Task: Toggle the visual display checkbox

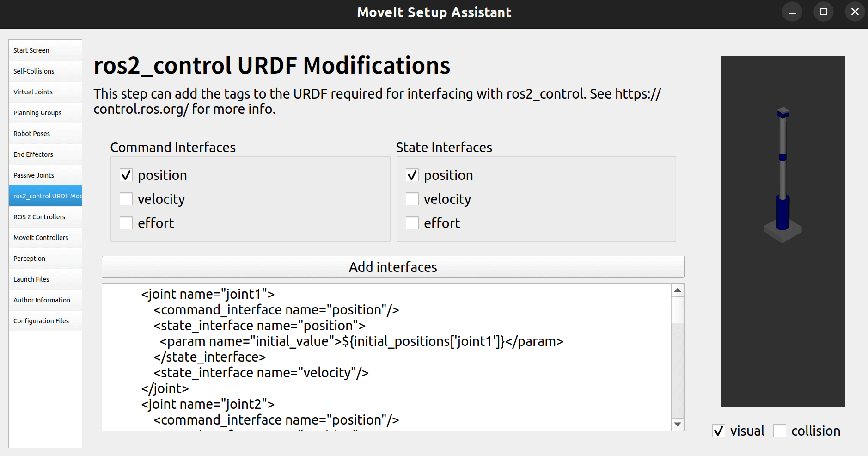Action: (x=719, y=431)
